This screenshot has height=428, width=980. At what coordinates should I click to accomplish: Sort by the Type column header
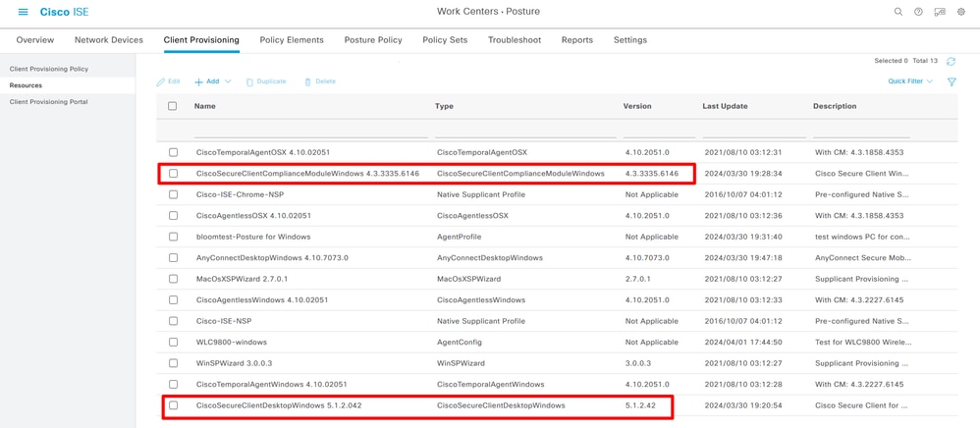coord(445,106)
